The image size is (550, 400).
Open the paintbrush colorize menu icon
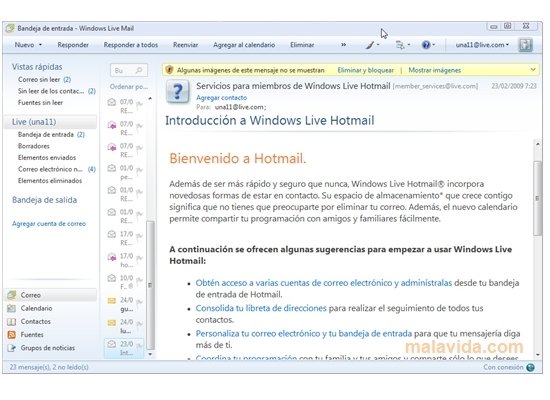point(370,45)
